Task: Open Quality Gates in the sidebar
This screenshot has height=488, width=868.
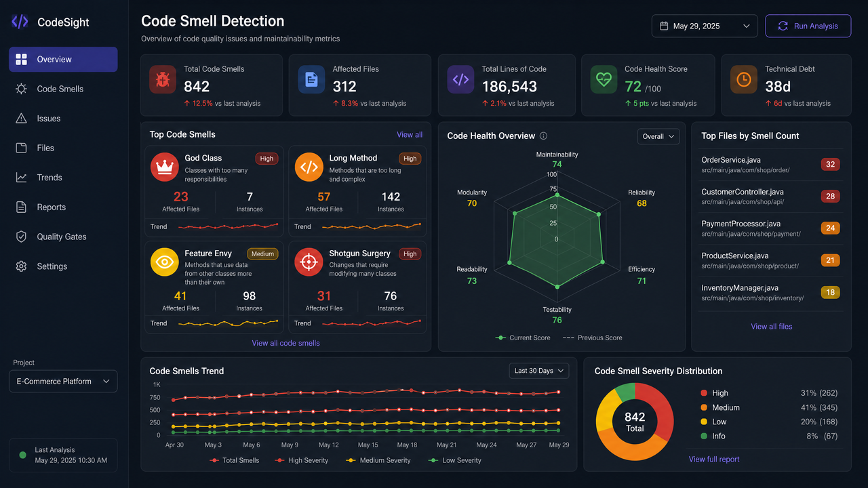Action: pos(63,237)
